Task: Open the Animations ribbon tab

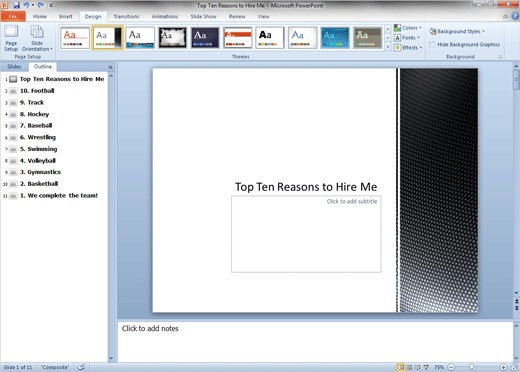Action: (x=165, y=16)
